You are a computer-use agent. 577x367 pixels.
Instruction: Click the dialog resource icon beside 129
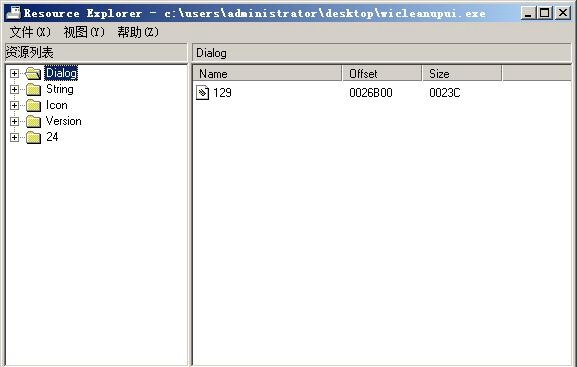[x=202, y=93]
